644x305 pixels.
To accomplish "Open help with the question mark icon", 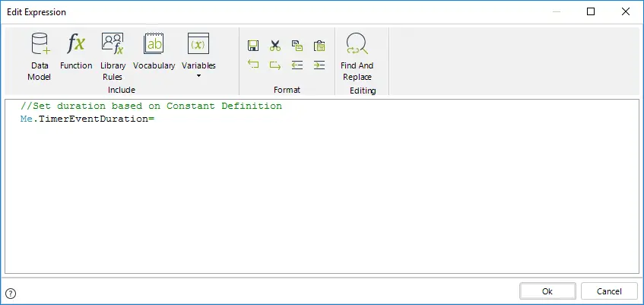I will 11,293.
